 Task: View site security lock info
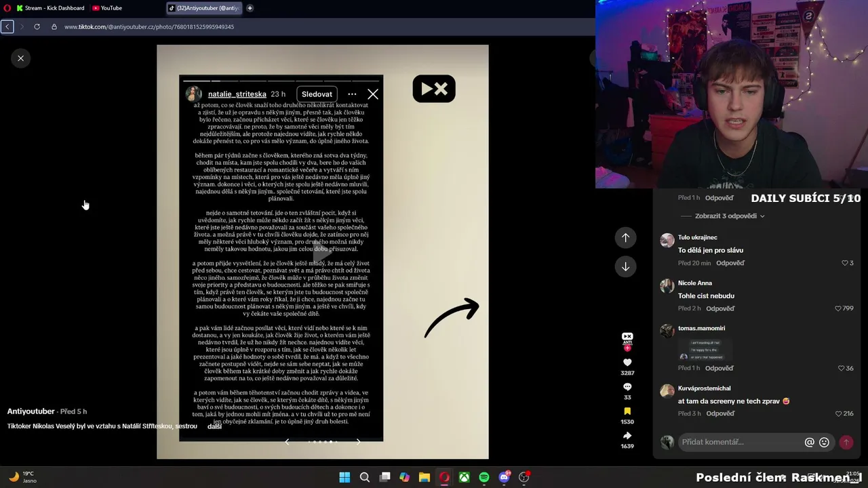click(x=54, y=26)
